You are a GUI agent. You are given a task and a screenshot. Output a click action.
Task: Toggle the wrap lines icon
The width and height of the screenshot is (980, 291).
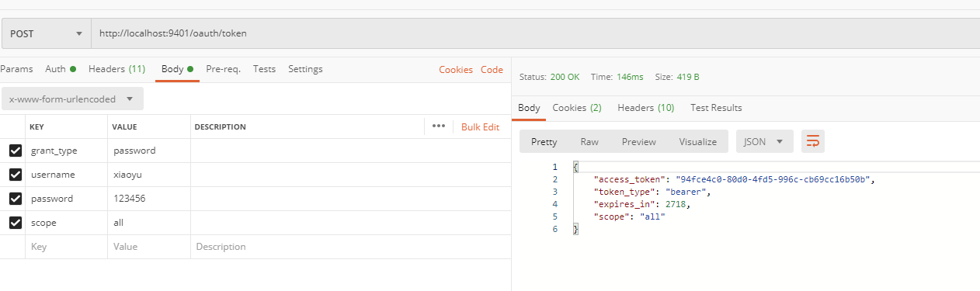pyautogui.click(x=813, y=141)
